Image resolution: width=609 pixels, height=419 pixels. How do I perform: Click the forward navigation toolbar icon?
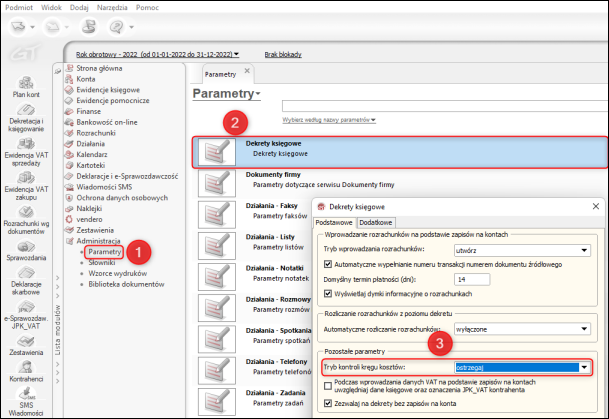pos(52,27)
